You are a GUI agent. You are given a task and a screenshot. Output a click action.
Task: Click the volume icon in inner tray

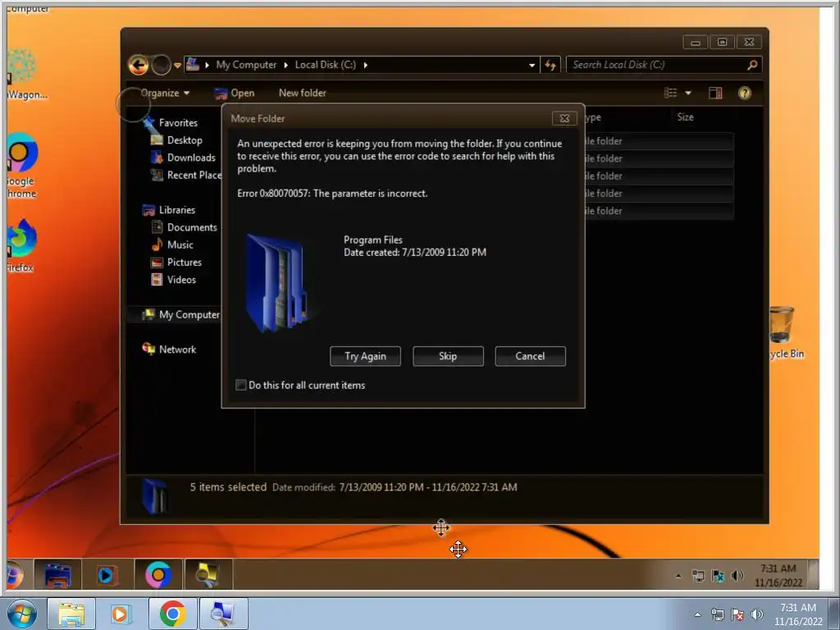point(737,576)
